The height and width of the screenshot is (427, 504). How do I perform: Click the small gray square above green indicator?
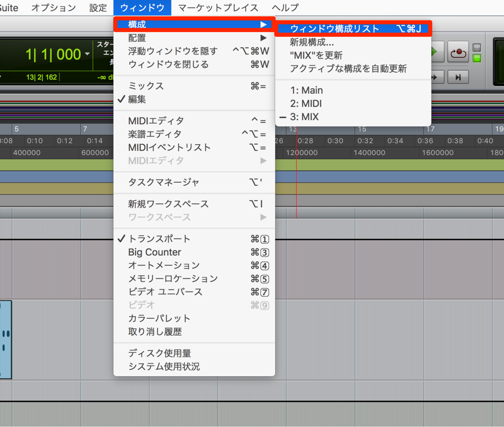point(477,47)
